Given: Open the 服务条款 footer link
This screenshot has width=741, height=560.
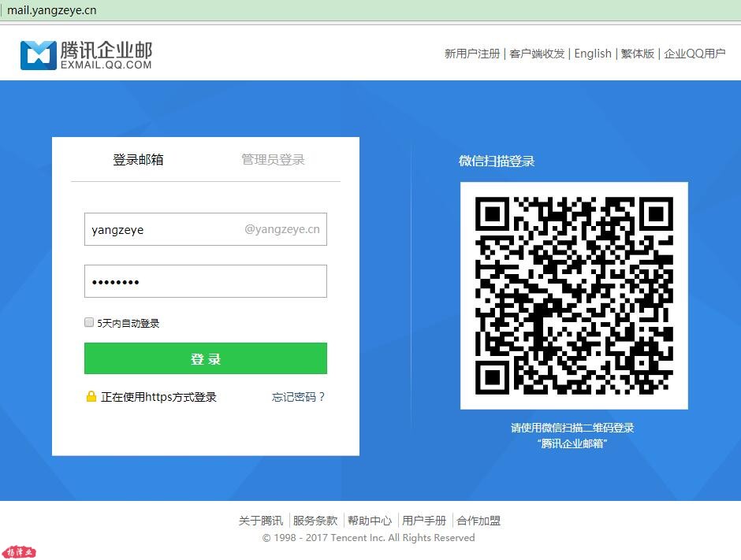Looking at the screenshot, I should click(x=315, y=521).
